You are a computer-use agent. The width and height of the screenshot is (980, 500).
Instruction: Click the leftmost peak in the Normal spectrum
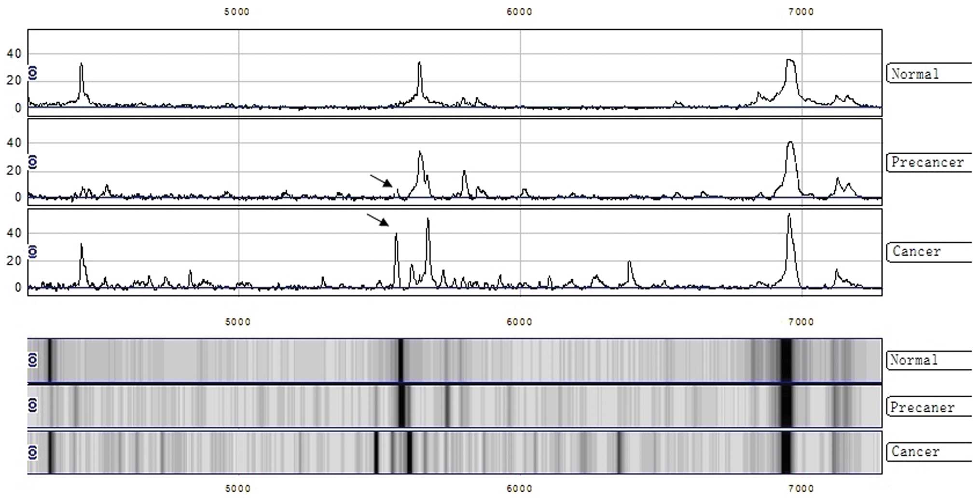click(81, 65)
